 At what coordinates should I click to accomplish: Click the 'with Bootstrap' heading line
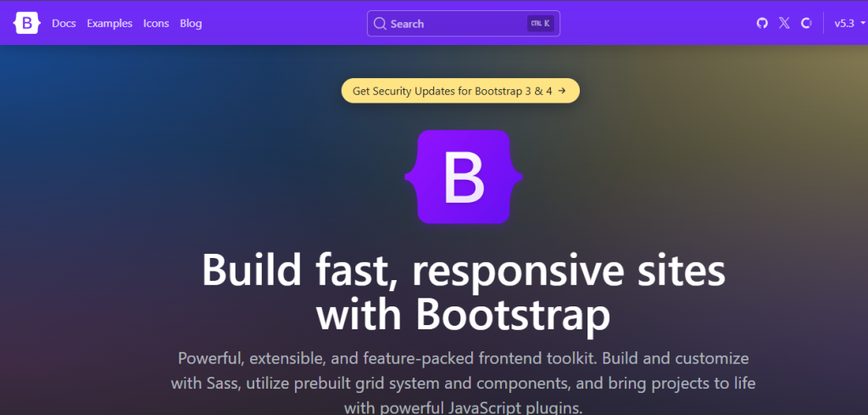tap(464, 314)
